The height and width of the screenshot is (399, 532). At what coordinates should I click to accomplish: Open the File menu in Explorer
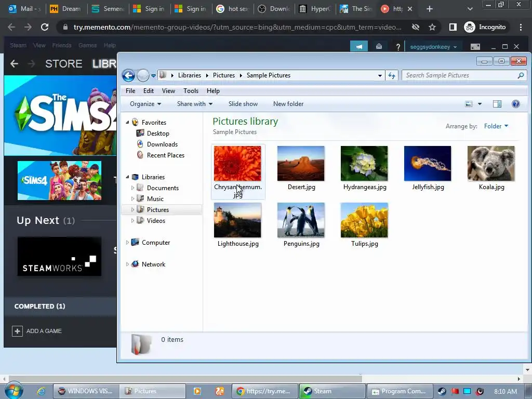(130, 90)
